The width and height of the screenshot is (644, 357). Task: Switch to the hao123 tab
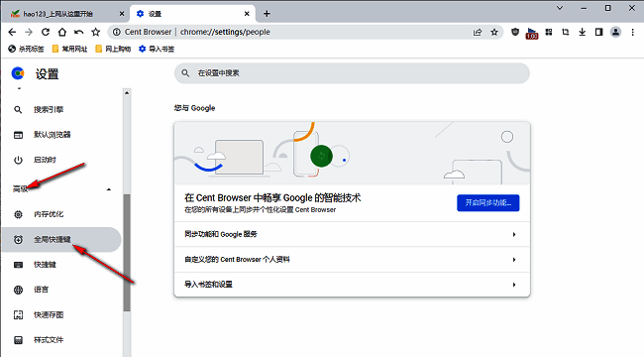[65, 14]
